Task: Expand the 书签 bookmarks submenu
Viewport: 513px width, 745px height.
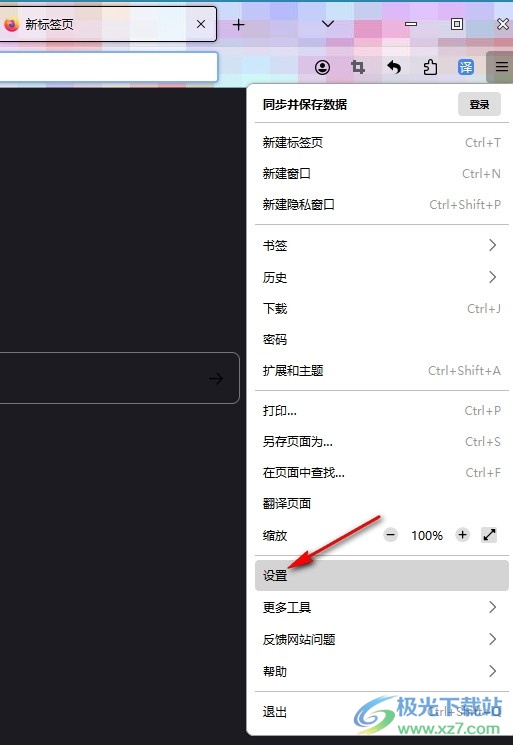Action: coord(381,246)
